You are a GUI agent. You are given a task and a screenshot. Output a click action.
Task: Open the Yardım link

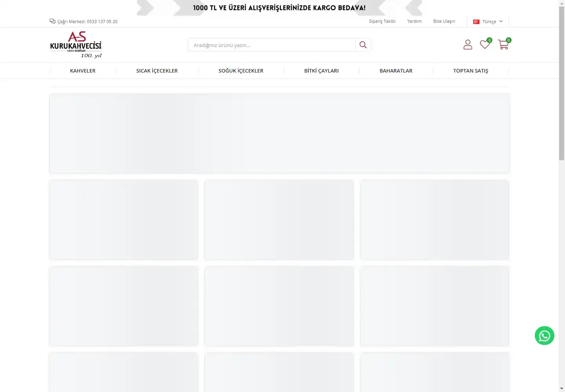pos(414,21)
